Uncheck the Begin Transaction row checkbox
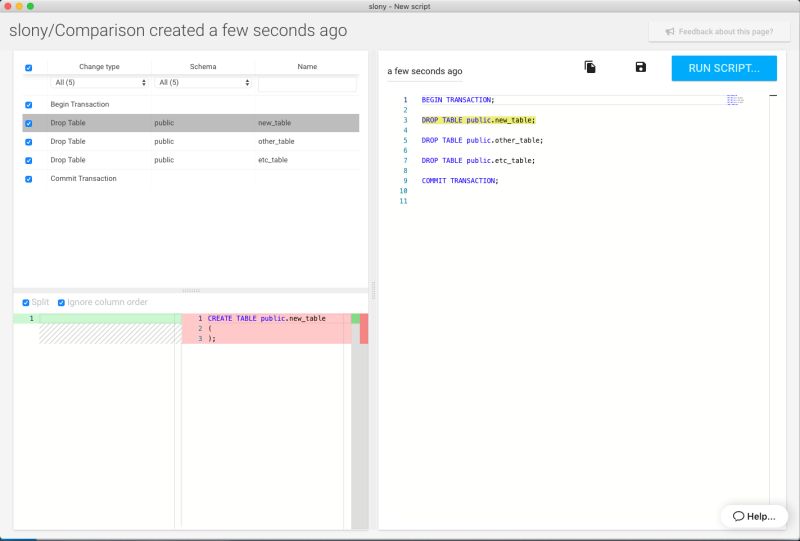 (x=29, y=105)
